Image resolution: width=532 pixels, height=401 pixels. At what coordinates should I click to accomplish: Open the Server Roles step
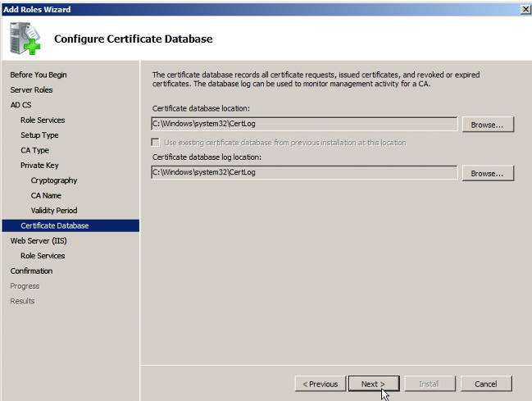31,90
